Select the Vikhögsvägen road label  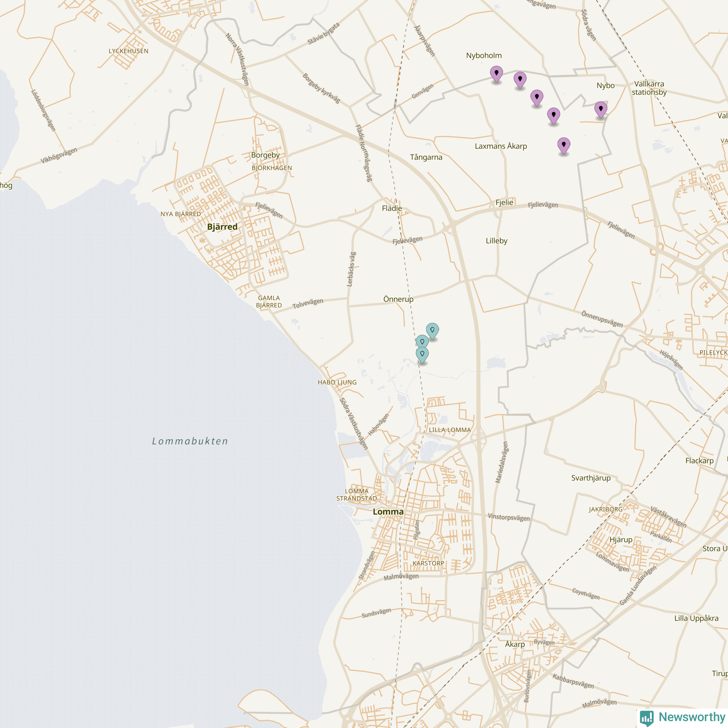59,155
